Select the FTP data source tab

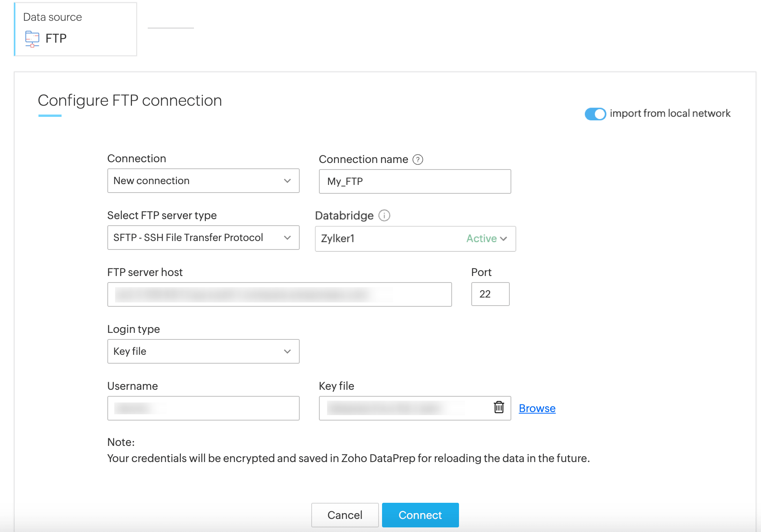76,29
